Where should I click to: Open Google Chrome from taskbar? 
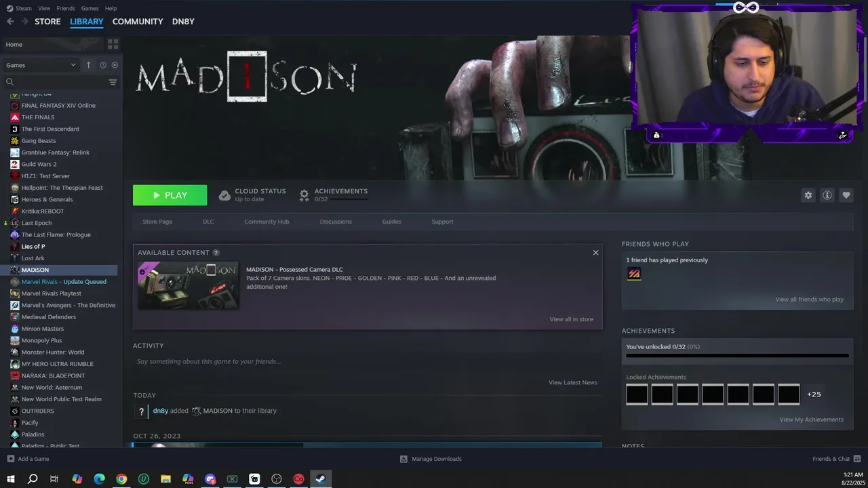tap(121, 479)
